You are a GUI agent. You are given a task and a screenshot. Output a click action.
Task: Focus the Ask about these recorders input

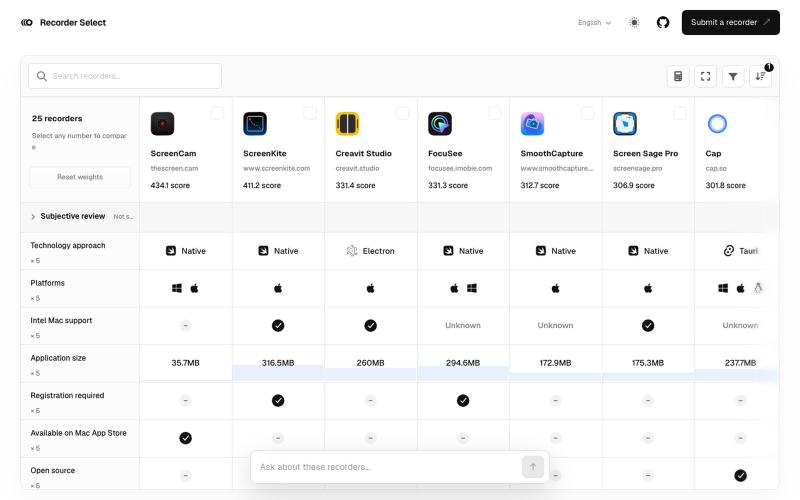pyautogui.click(x=388, y=467)
